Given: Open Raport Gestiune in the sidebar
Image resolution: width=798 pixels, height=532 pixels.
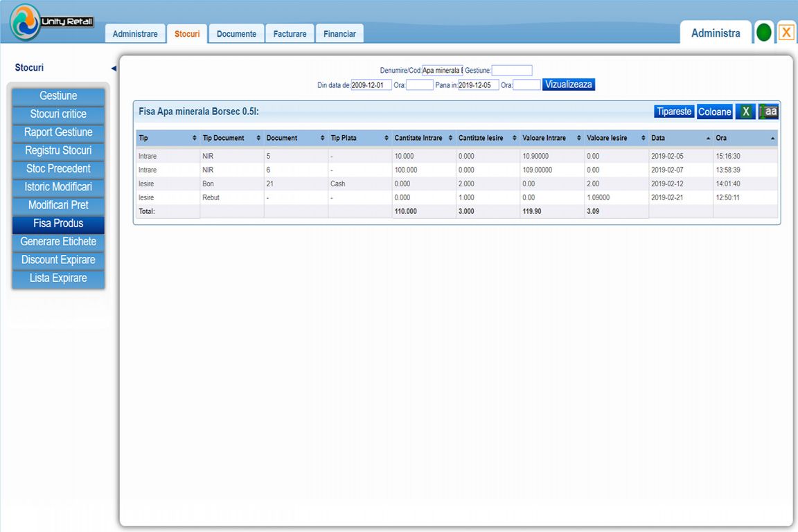Looking at the screenshot, I should point(58,132).
